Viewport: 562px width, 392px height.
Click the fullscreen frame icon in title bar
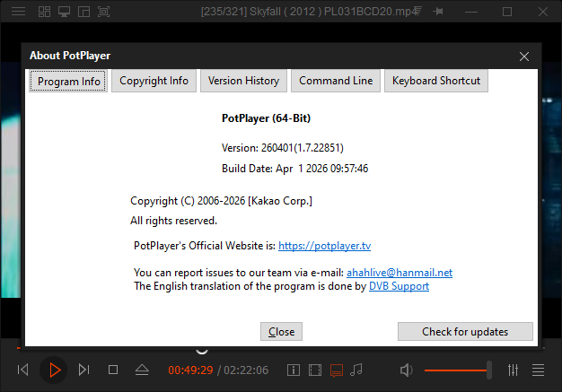click(103, 12)
